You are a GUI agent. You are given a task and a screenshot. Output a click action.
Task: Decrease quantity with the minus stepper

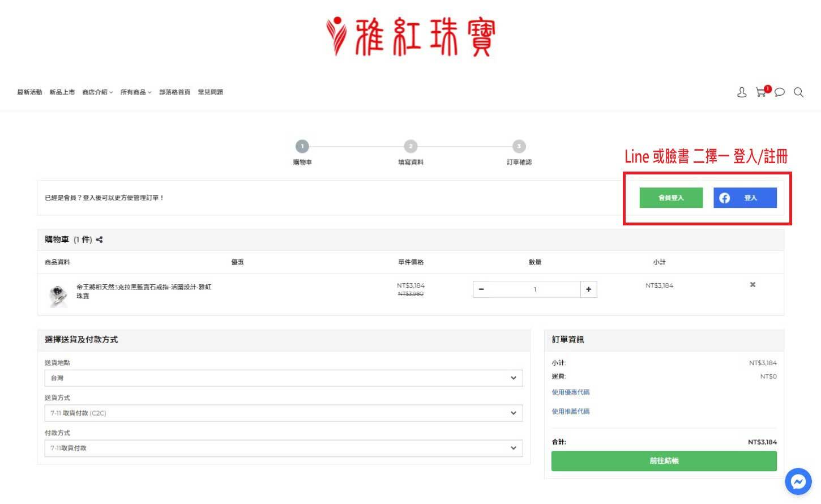click(481, 289)
